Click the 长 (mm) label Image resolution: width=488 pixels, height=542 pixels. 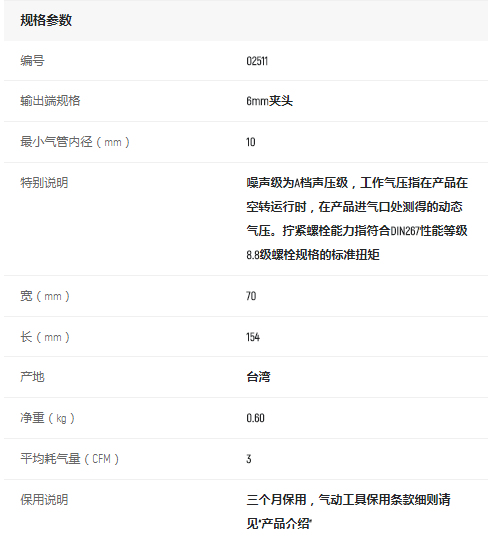click(x=45, y=337)
